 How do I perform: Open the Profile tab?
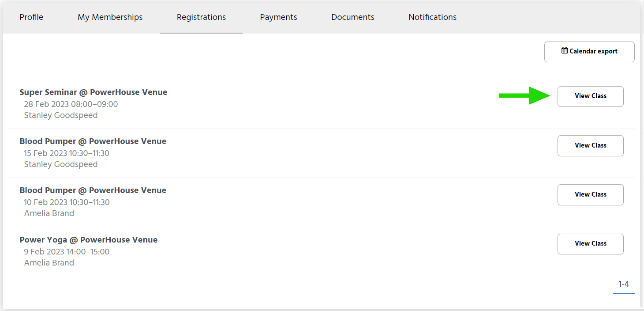coord(31,17)
